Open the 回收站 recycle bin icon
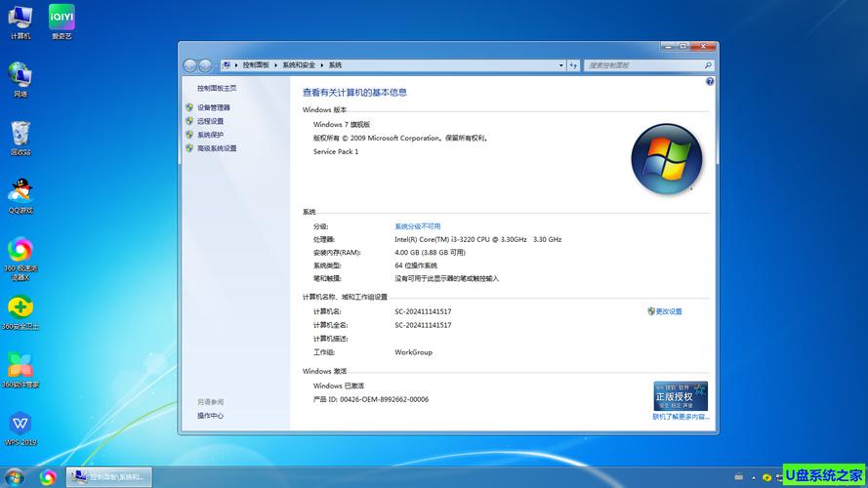 point(20,139)
